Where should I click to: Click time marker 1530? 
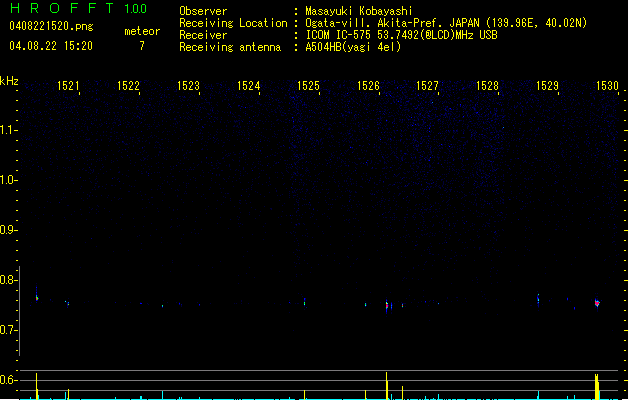[607, 86]
